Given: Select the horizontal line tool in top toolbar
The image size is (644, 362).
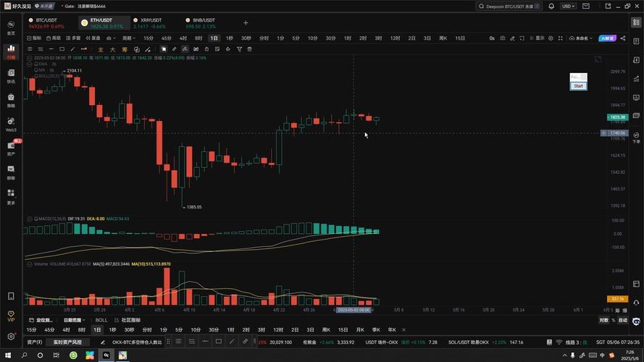Looking at the screenshot, I should pyautogui.click(x=51, y=49).
